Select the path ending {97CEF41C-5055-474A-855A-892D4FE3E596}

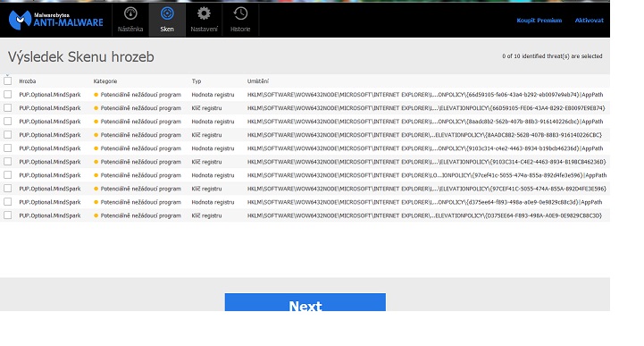[x=427, y=189]
